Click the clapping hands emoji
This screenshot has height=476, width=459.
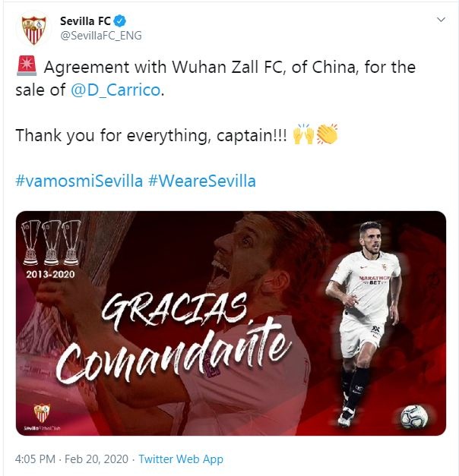(327, 134)
